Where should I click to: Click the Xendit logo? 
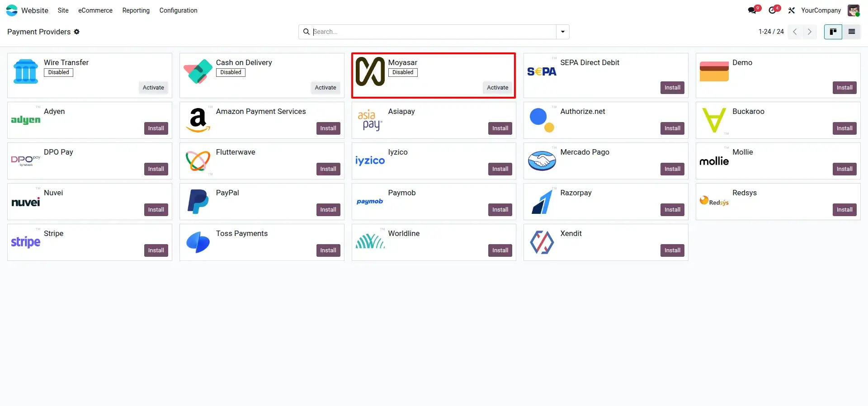(x=542, y=242)
